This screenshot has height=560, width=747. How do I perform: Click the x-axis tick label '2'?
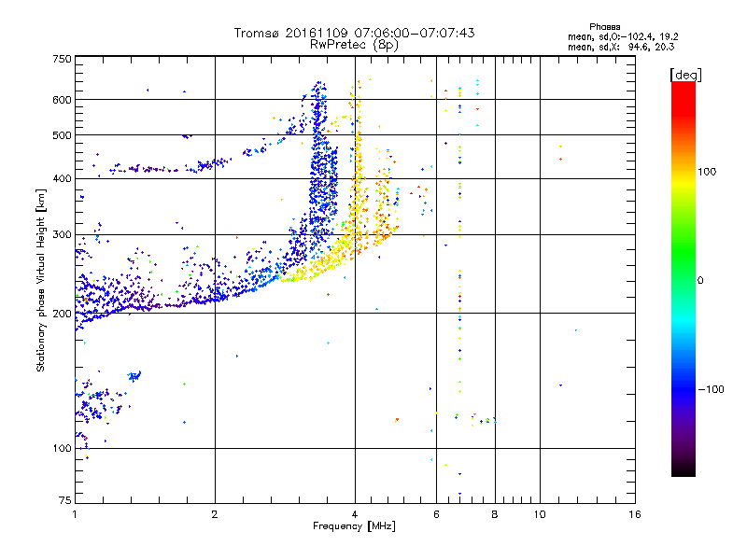(215, 514)
